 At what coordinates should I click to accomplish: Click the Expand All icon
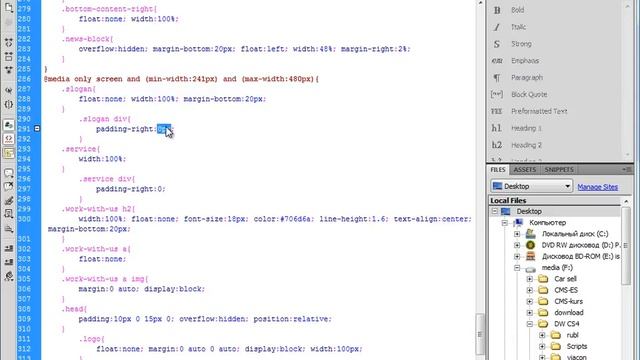pyautogui.click(x=9, y=70)
